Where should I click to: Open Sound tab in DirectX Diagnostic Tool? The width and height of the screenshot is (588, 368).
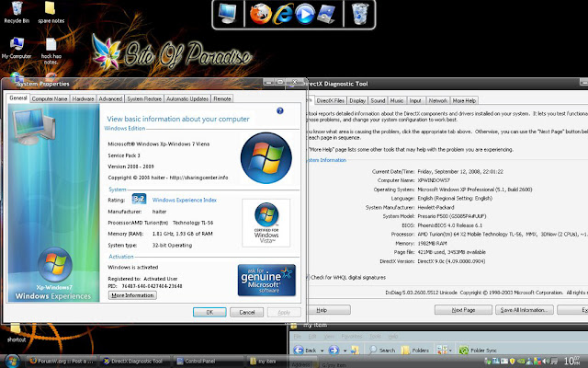point(378,100)
